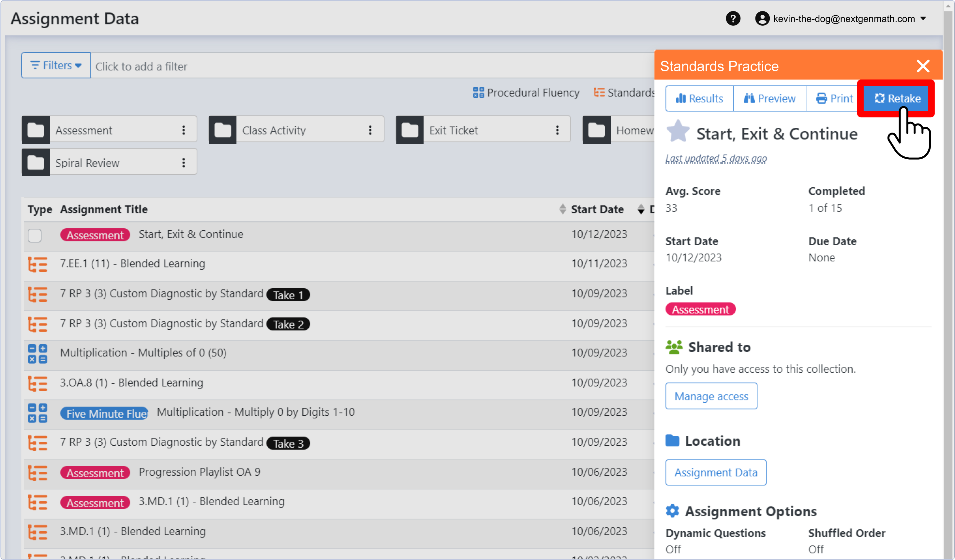Click the Manage access button
Screen dimensions: 955x560
(x=711, y=396)
